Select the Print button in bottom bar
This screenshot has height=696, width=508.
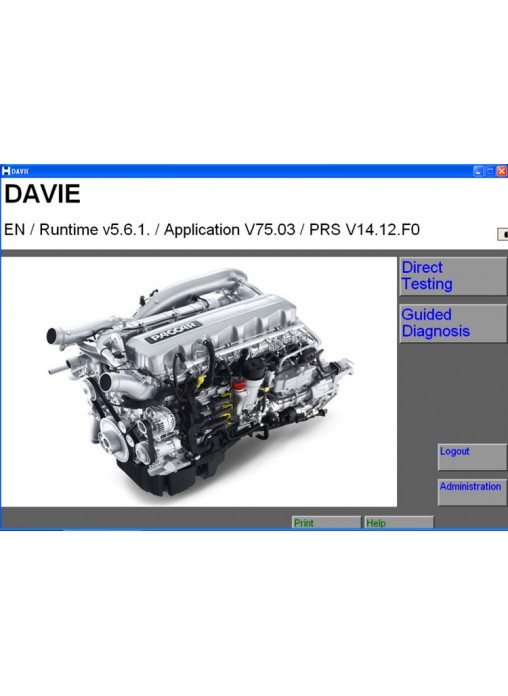(x=326, y=522)
